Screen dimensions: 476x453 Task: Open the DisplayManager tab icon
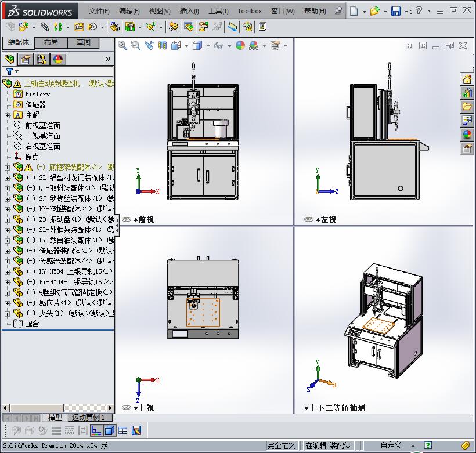(x=58, y=59)
